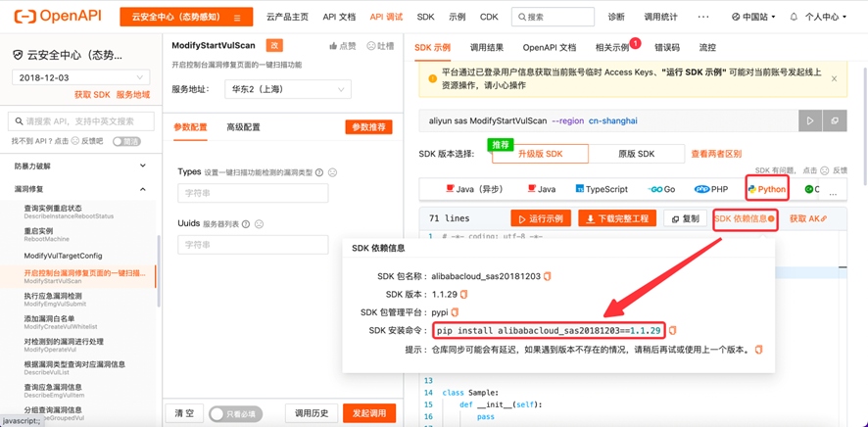Select 重启实例 RebootMachine in API list
This screenshot has height=427, width=868.
coord(46,234)
